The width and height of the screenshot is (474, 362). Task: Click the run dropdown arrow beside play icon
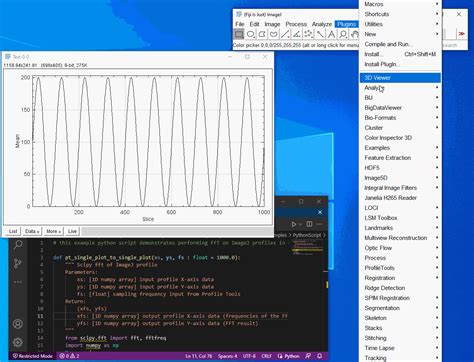click(300, 224)
